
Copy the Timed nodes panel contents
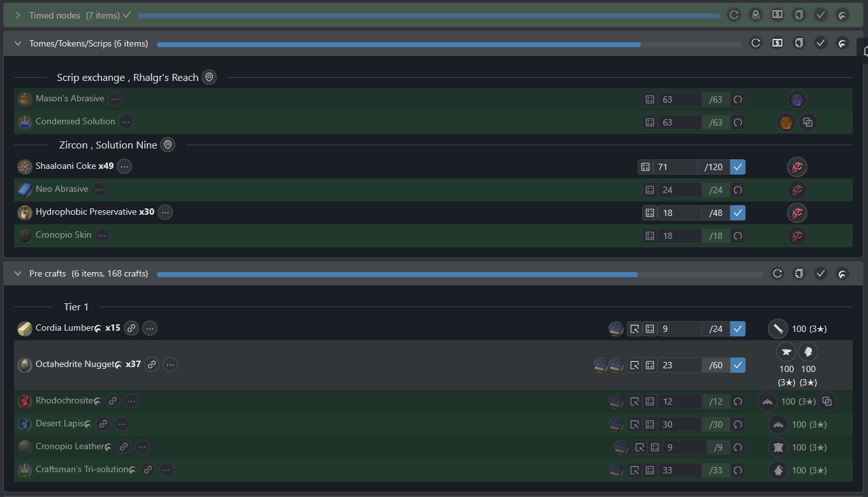[x=799, y=15]
